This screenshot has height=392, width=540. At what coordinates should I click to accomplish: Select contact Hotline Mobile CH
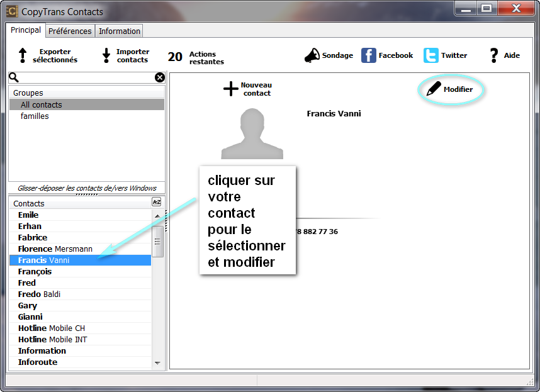click(80, 328)
